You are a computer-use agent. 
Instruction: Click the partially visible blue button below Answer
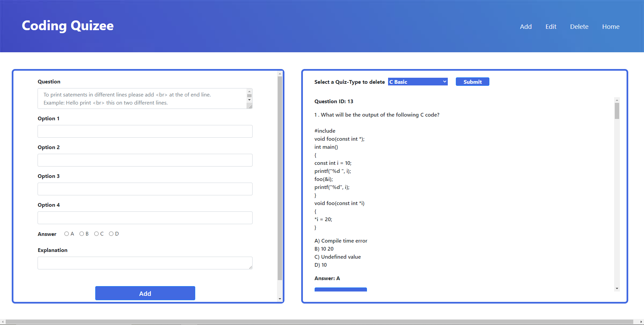click(x=341, y=289)
